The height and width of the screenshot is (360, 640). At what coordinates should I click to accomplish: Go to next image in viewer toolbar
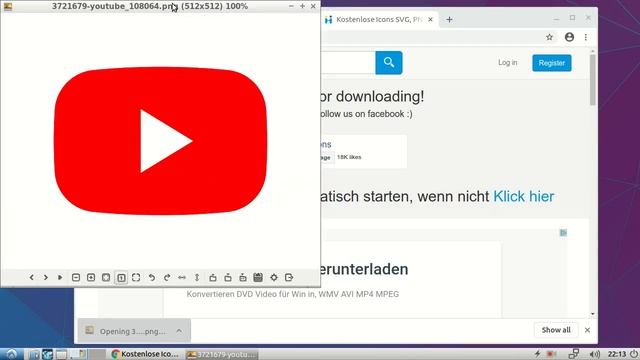pos(46,278)
